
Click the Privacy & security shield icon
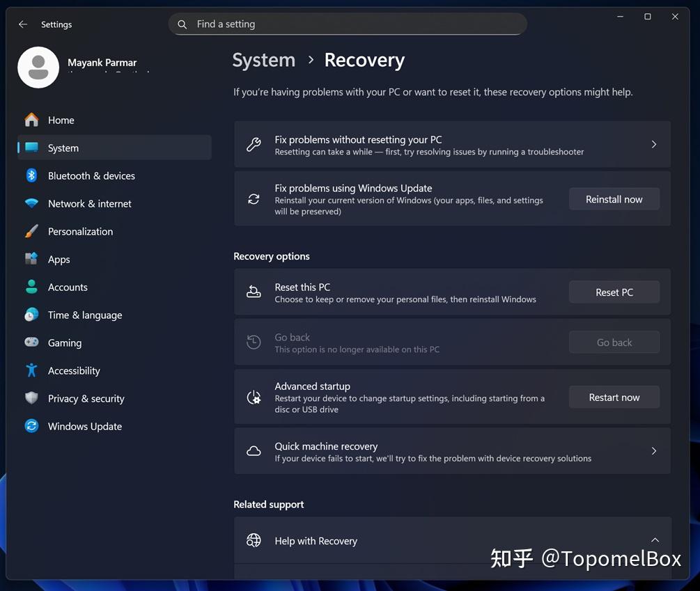[31, 398]
